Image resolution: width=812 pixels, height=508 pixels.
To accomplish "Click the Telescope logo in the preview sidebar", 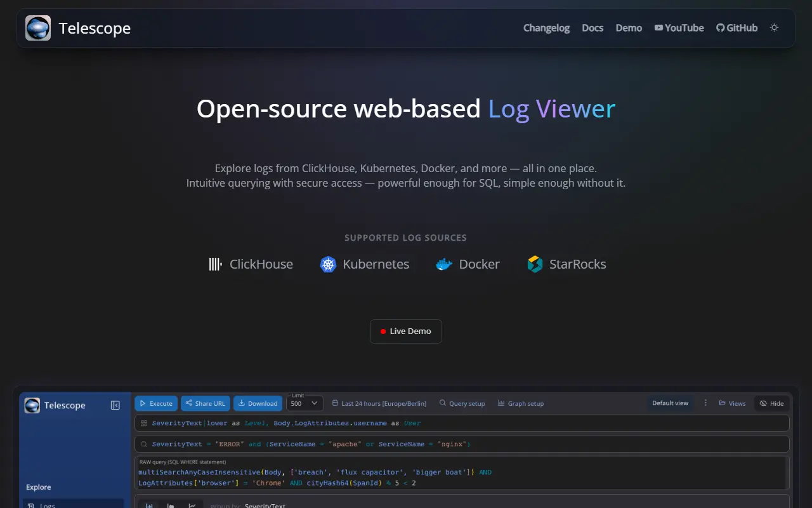I will (x=32, y=405).
